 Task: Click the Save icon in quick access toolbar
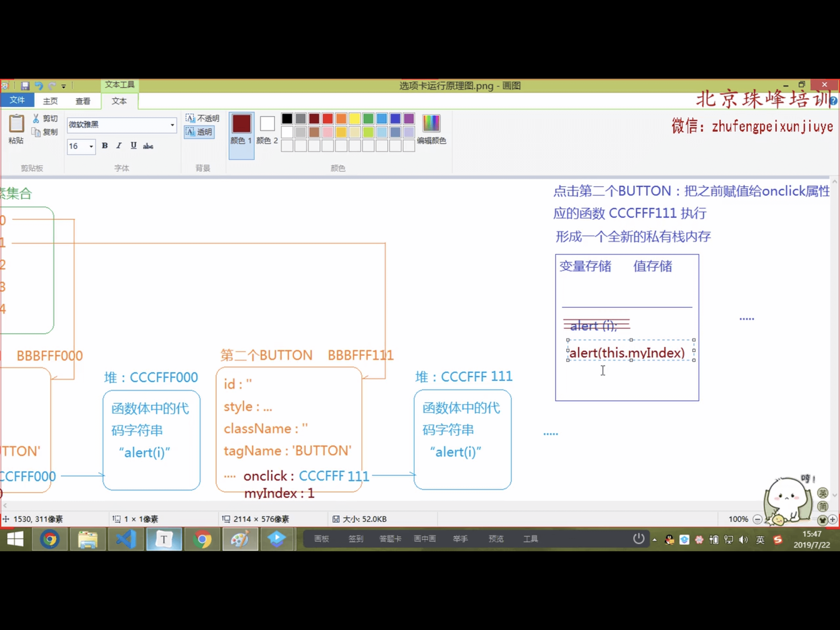click(x=25, y=86)
